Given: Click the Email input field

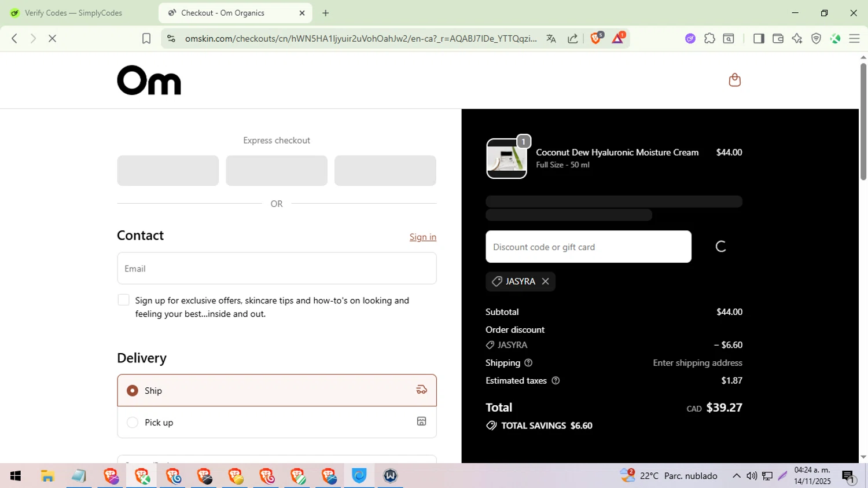Looking at the screenshot, I should pos(277,269).
